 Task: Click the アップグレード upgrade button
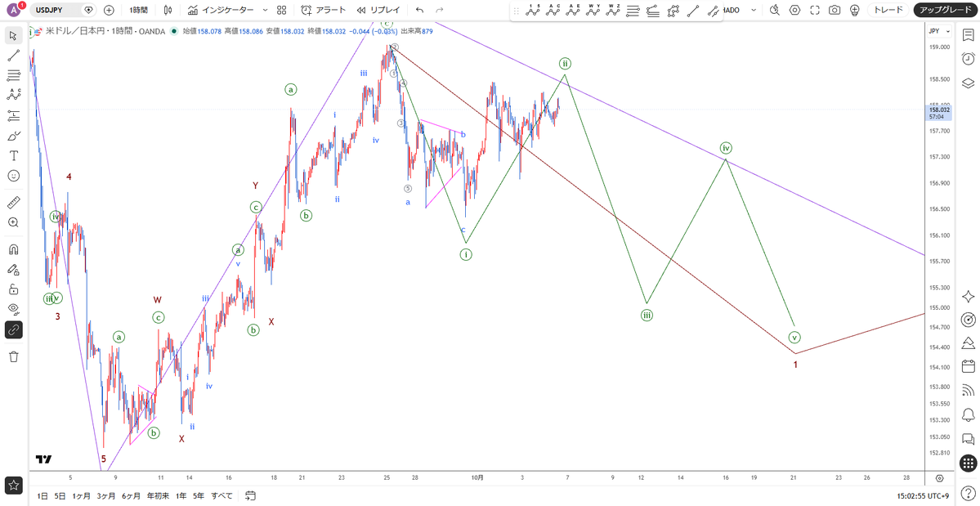(944, 10)
